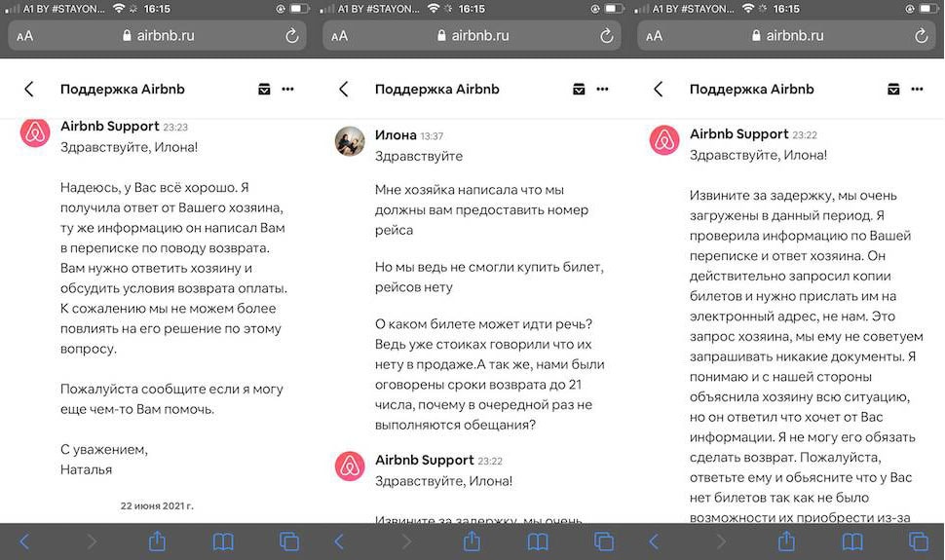Image resolution: width=945 pixels, height=560 pixels.
Task: Tap the 16:15 clock in the right status bar
Action: (x=786, y=9)
